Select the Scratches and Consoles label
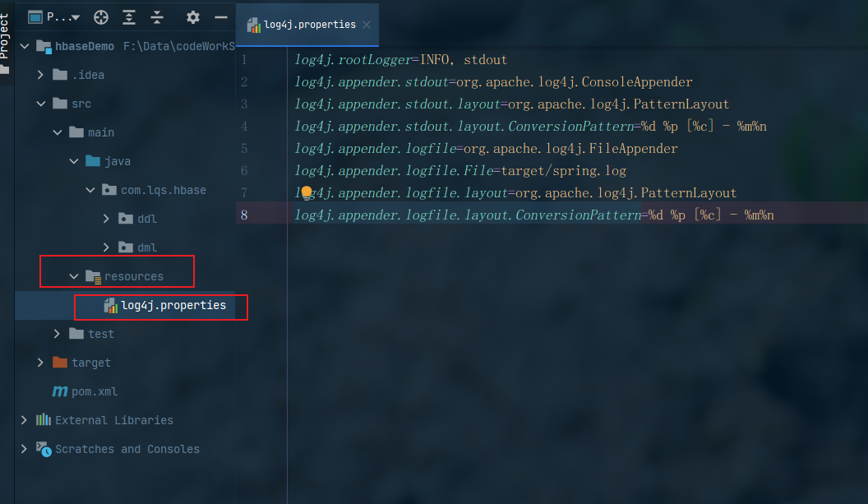Screen dimensions: 868x504 [x=127, y=449]
